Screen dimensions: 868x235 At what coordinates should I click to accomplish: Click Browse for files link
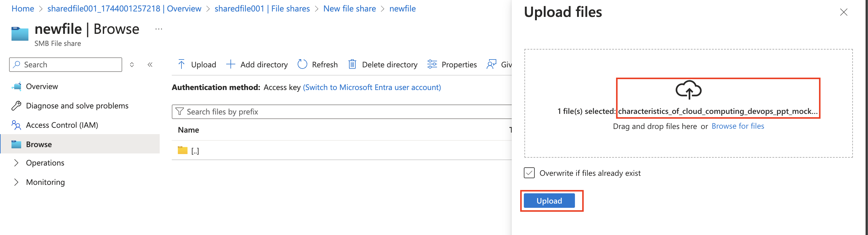tap(738, 126)
